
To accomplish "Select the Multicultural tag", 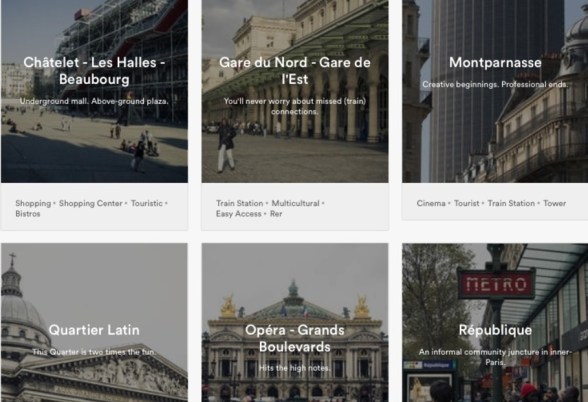I will coord(296,203).
